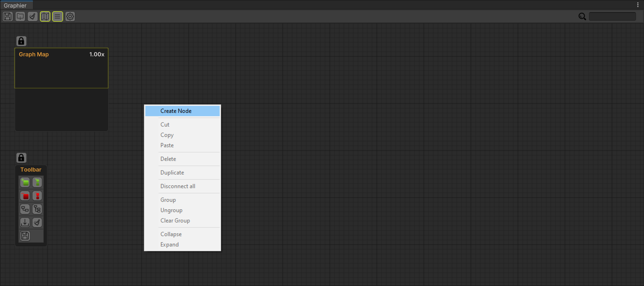The image size is (644, 286).
Task: Click the connect-nodes icon in the Toolbar panel
Action: pos(25,209)
